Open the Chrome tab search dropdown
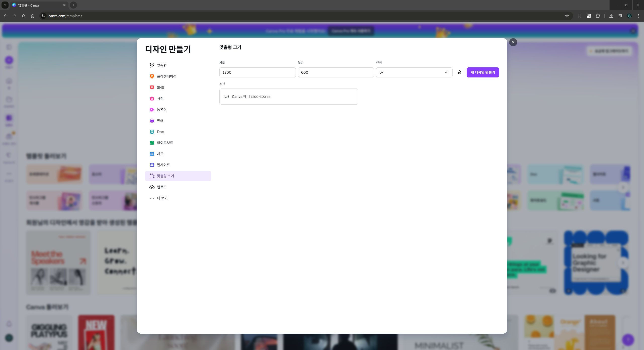The height and width of the screenshot is (350, 644). pyautogui.click(x=5, y=5)
